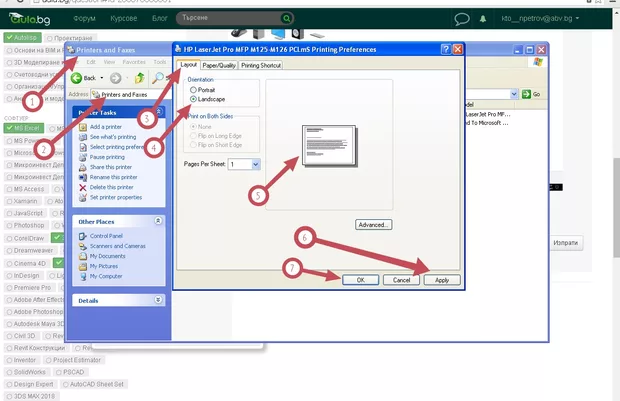Screen dimensions: 620x401
Task: Click the My Pictures folder icon
Action: (x=83, y=267)
